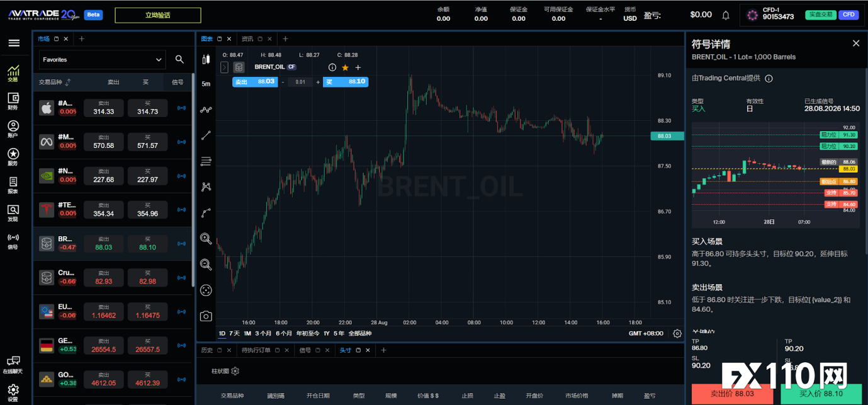Open the hamburger main menu
This screenshot has height=405, width=868.
(13, 43)
